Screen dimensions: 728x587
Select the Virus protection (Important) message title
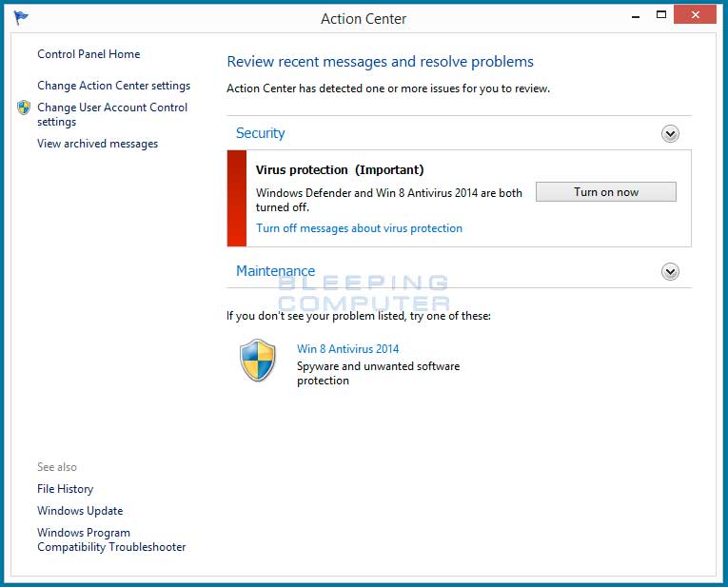[340, 169]
